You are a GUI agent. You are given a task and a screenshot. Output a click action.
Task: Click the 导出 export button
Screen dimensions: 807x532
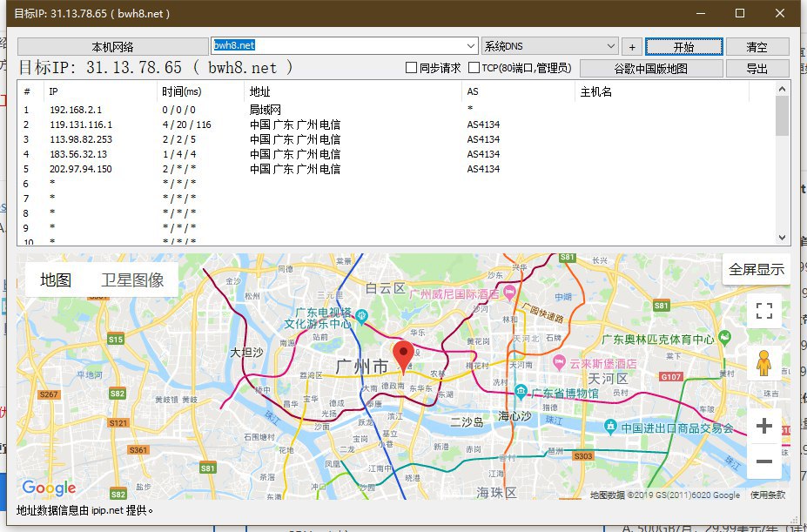pos(757,68)
